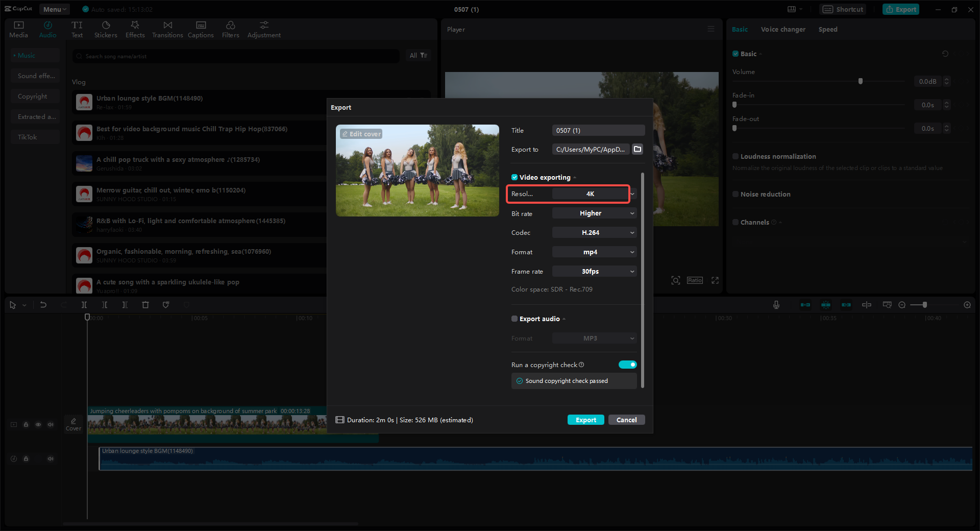Reset Basic audio settings with the reset icon
This screenshot has height=531, width=980.
coord(945,54)
